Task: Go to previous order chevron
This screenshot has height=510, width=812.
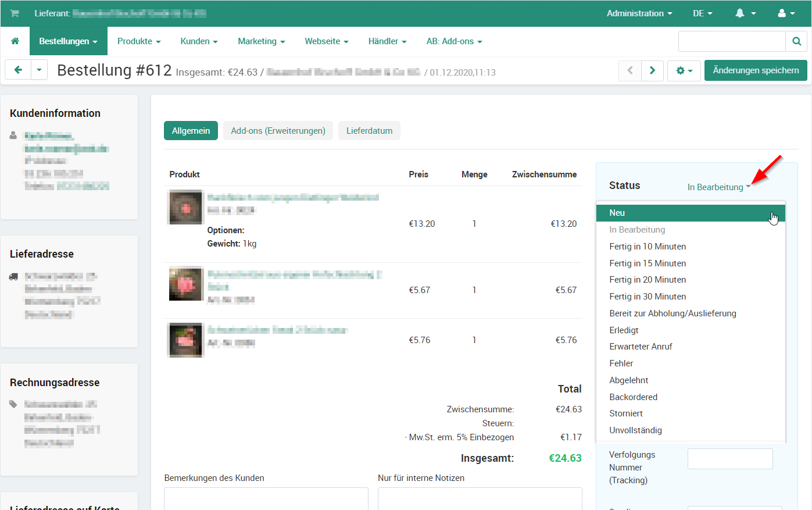Action: [x=630, y=70]
